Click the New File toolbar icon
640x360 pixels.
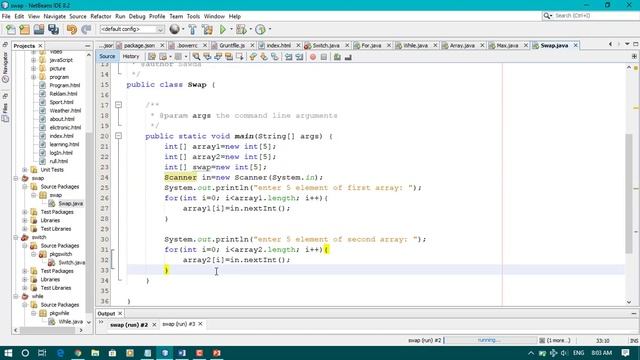11,29
